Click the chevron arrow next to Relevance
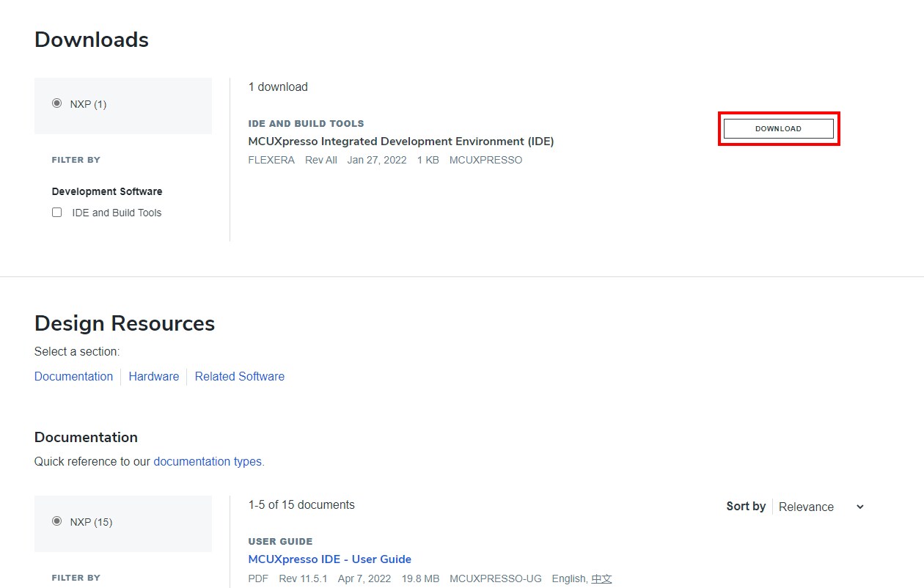 (860, 507)
